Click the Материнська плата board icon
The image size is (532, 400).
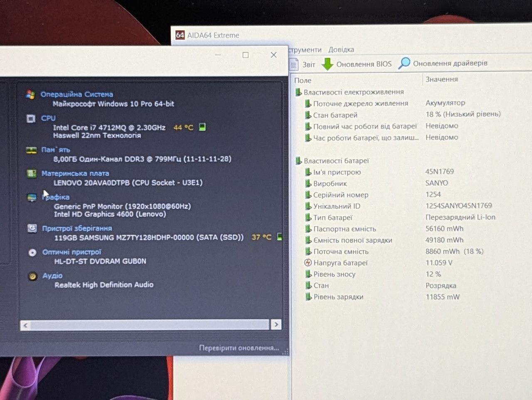[x=32, y=174]
